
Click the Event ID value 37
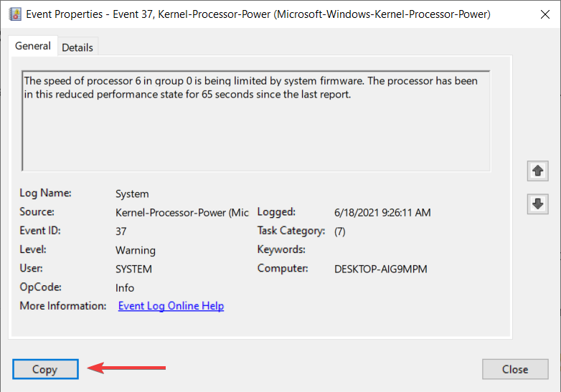tap(121, 231)
